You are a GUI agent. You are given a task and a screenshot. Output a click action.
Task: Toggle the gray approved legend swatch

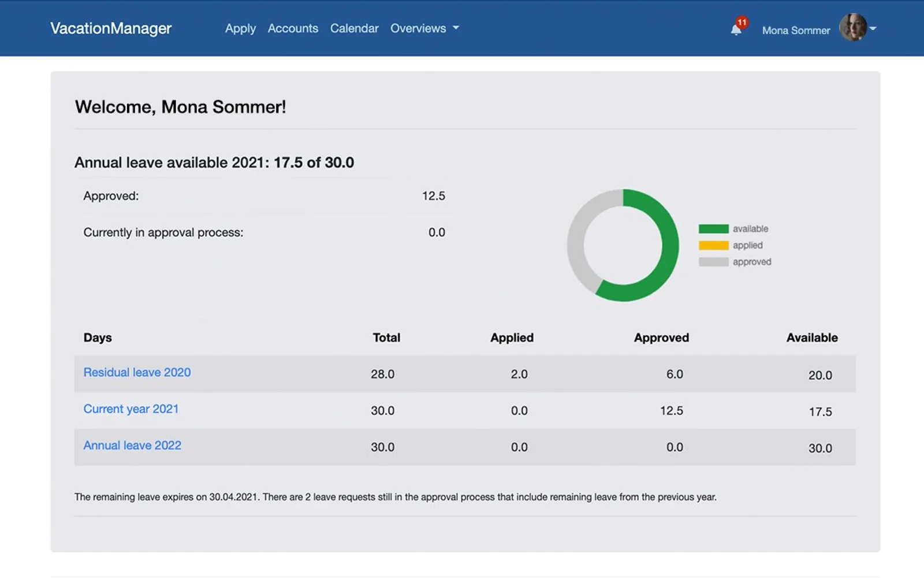(x=713, y=262)
